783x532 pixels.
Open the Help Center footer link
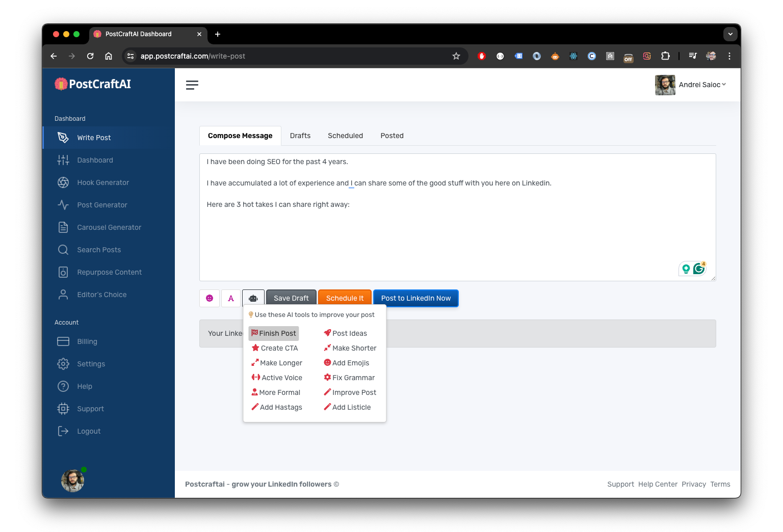point(658,484)
